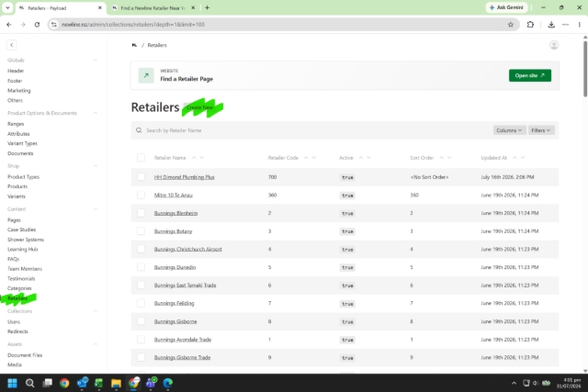Focus the Search by Retailer Name field
This screenshot has width=588, height=392.
pos(315,130)
